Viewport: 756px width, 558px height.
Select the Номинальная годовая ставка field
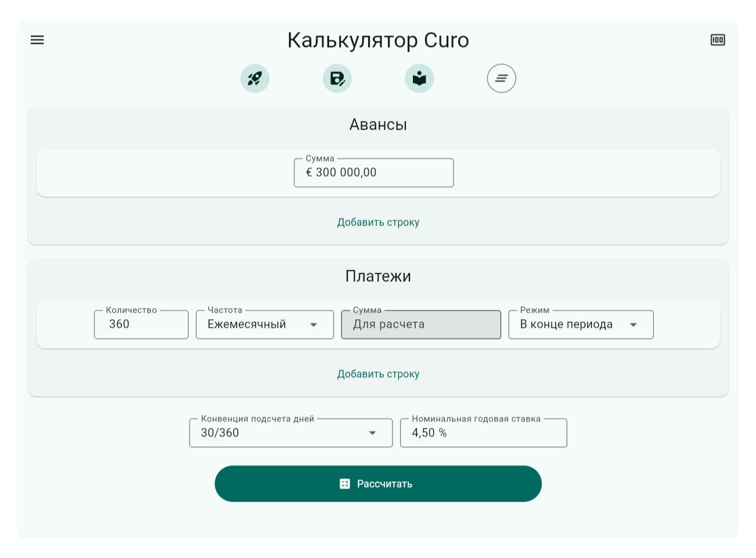click(483, 432)
